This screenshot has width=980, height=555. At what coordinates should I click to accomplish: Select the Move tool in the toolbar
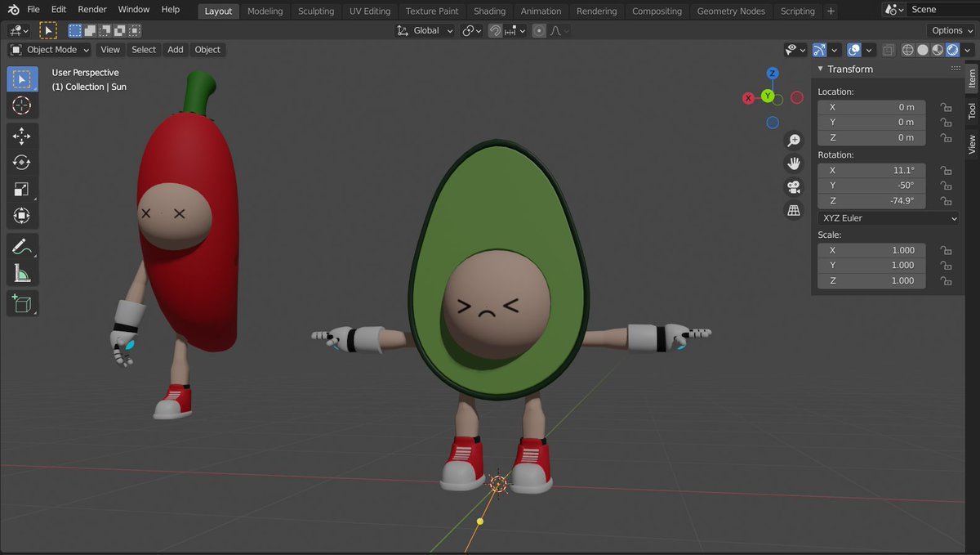click(x=22, y=136)
